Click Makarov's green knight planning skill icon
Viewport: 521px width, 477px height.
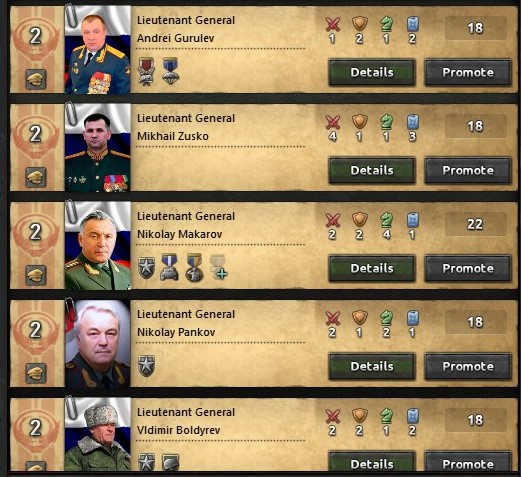pos(386,220)
